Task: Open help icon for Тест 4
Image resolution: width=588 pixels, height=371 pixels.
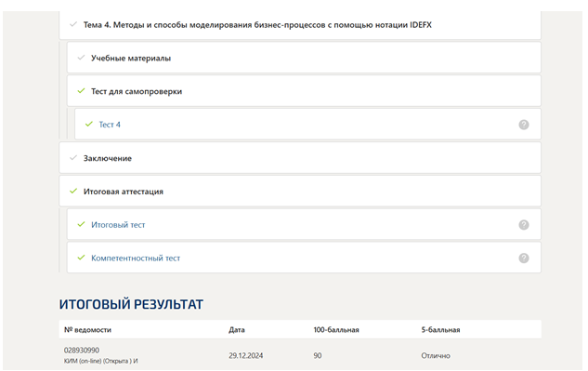Action: (x=524, y=125)
